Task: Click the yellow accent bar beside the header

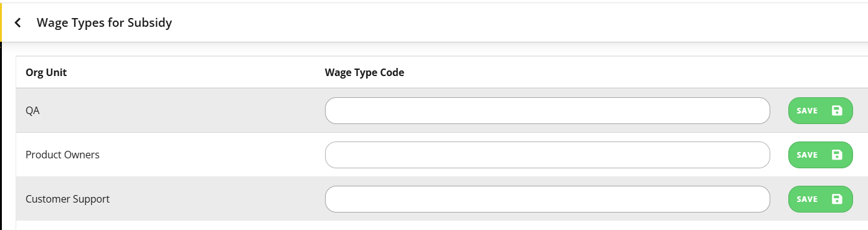Action: [1, 22]
